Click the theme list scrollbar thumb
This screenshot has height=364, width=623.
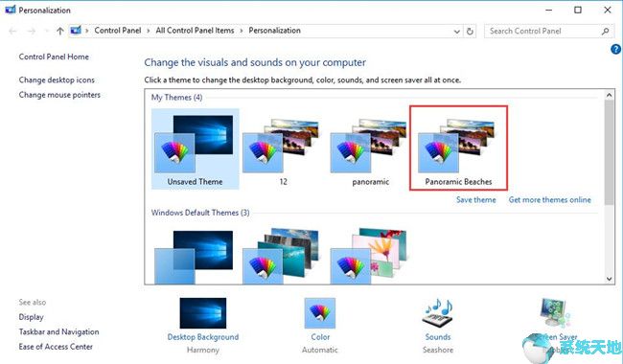(609, 152)
